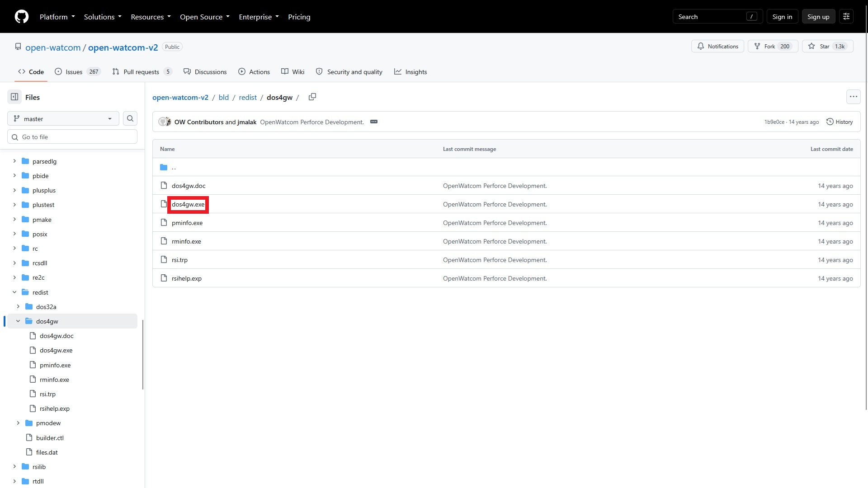Focus the Go to file field

tap(72, 137)
